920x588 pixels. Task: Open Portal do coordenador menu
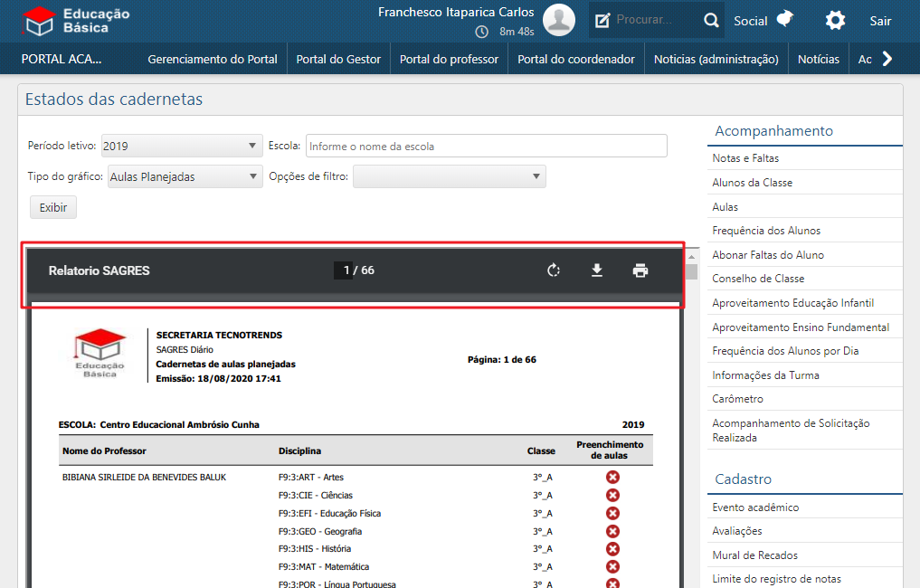coord(576,60)
